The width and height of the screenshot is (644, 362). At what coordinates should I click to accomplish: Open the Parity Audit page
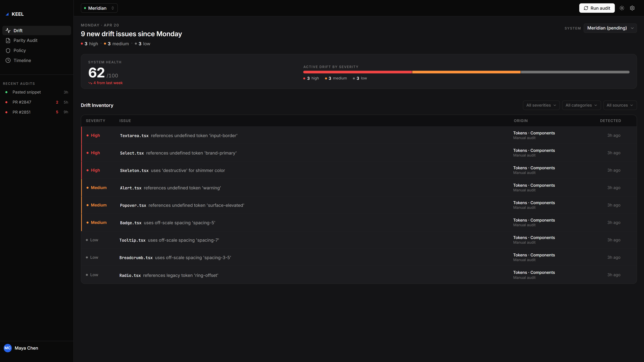click(37, 40)
